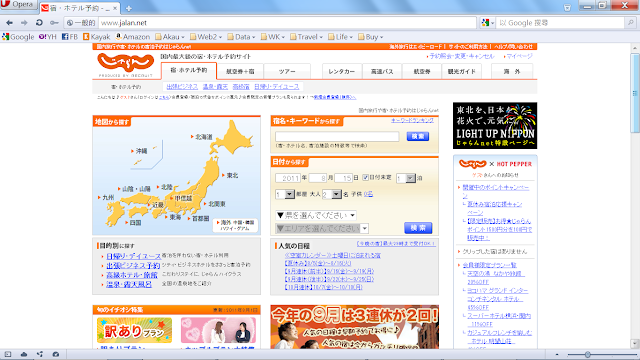
Task: Click the new tab plus icon
Action: click(129, 8)
